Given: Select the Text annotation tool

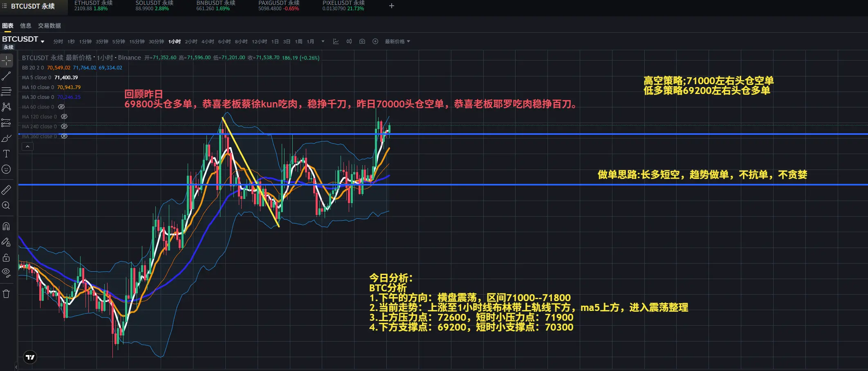Looking at the screenshot, I should [7, 154].
